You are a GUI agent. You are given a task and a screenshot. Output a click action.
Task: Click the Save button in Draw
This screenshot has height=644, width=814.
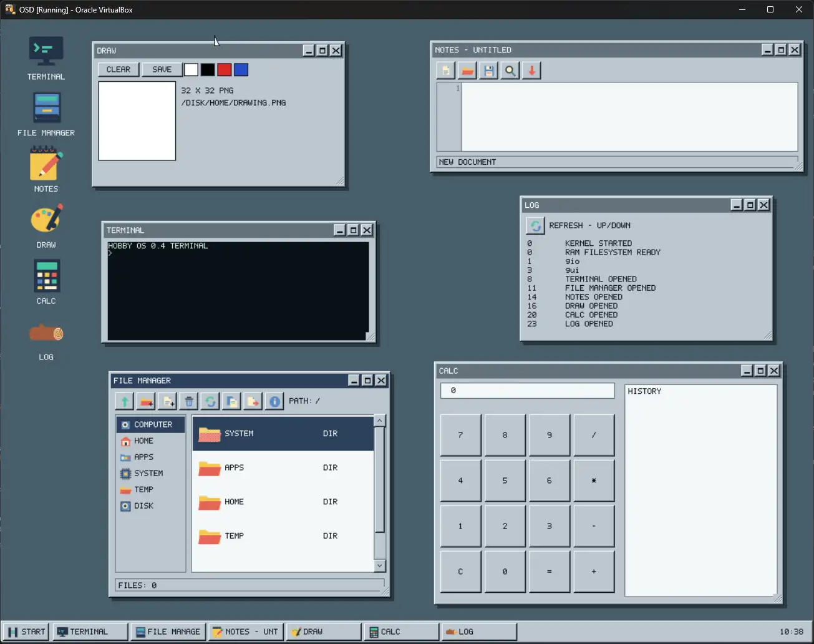162,69
